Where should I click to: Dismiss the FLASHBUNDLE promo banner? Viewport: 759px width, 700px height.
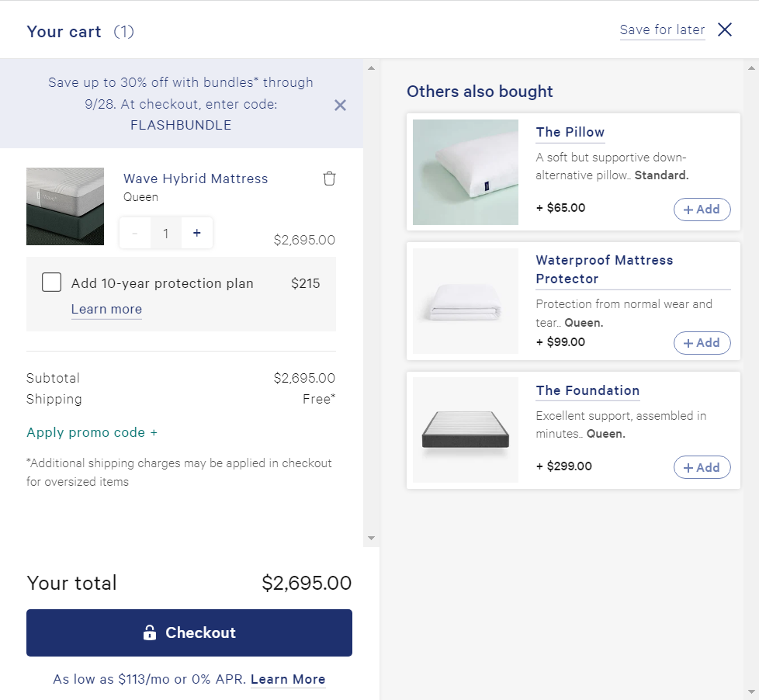pos(340,105)
